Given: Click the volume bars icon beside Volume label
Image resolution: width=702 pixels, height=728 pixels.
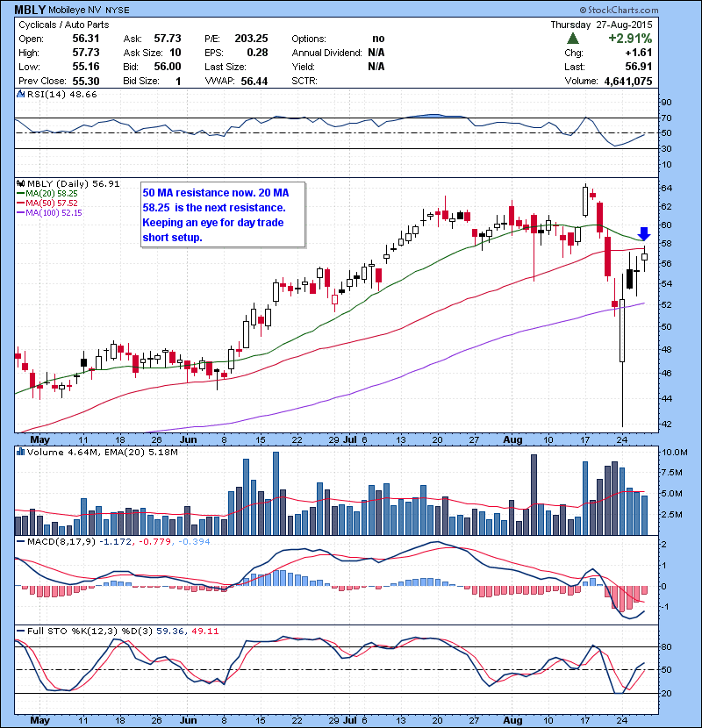Looking at the screenshot, I should pyautogui.click(x=20, y=452).
